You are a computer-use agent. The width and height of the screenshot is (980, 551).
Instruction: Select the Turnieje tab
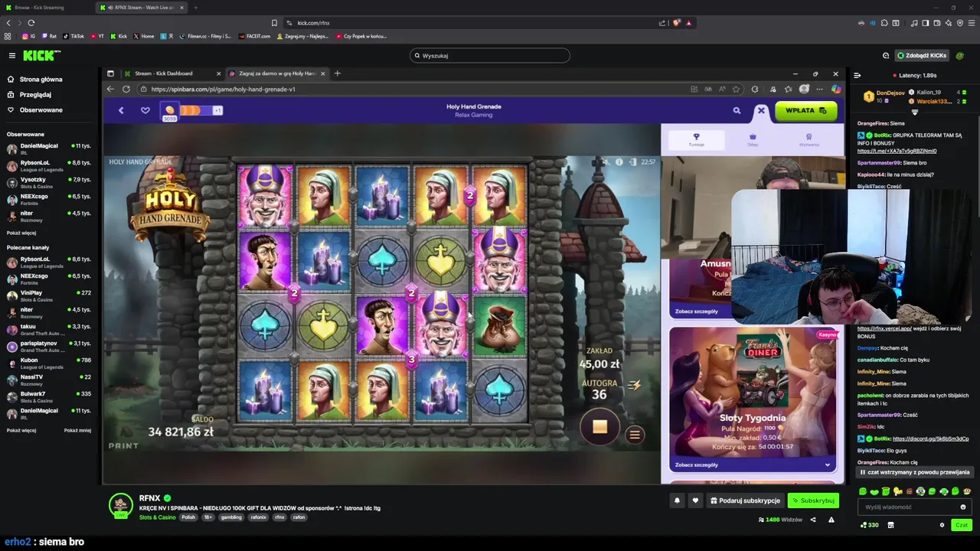[x=696, y=139]
